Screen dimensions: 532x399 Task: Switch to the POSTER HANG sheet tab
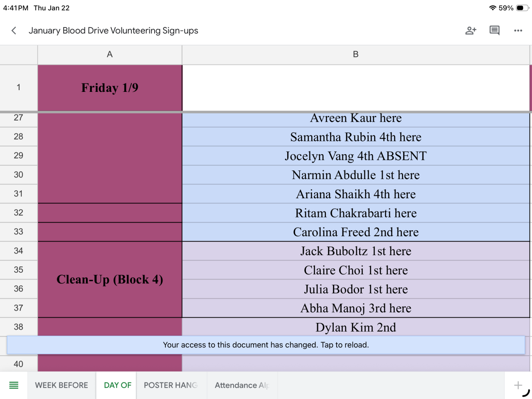(170, 385)
